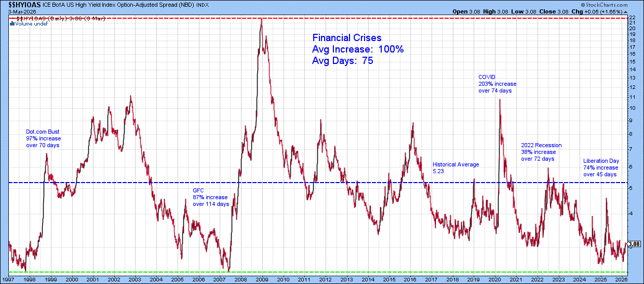Click the 2009 label on time axis
The height and width of the screenshot is (284, 644).
coord(261,279)
